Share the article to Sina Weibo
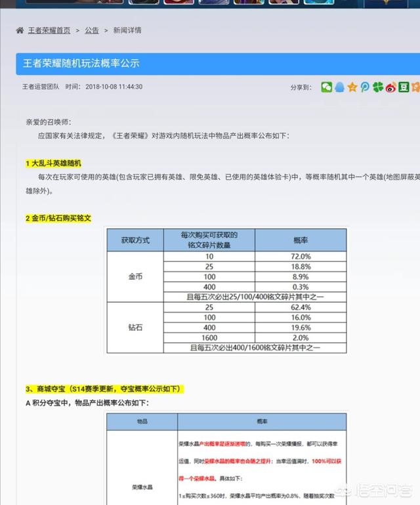This screenshot has width=420, height=505. (x=390, y=87)
